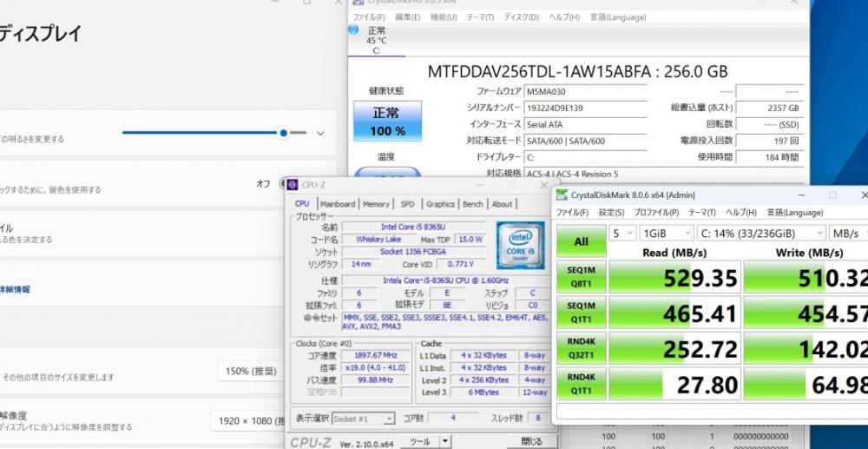The height and width of the screenshot is (449, 868).
Task: Open arrow dropdown beside ツール button
Action: [x=444, y=441]
